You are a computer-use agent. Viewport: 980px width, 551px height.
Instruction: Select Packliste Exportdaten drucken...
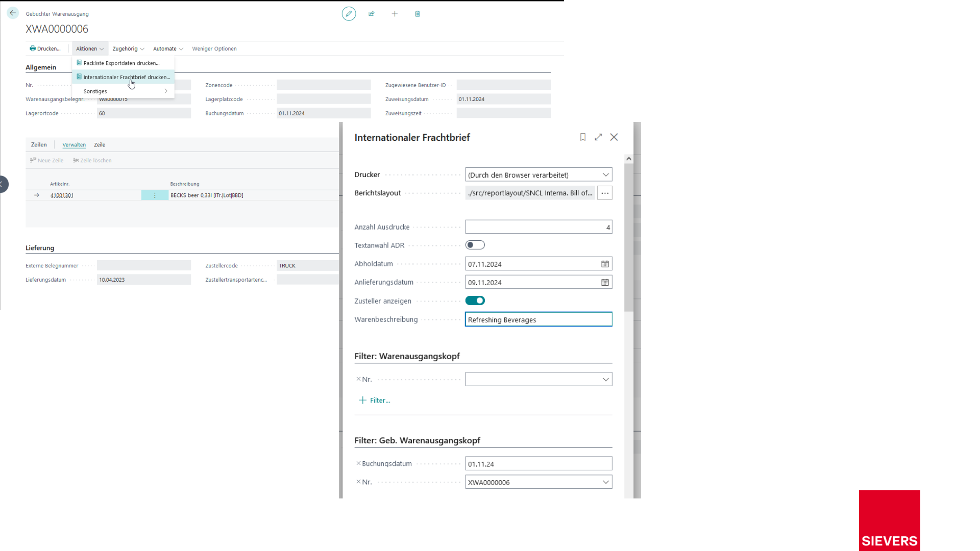point(121,63)
